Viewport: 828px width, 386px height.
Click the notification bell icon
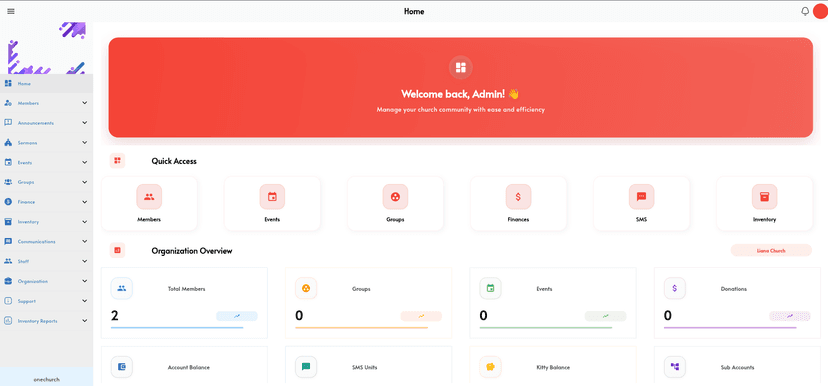point(805,11)
